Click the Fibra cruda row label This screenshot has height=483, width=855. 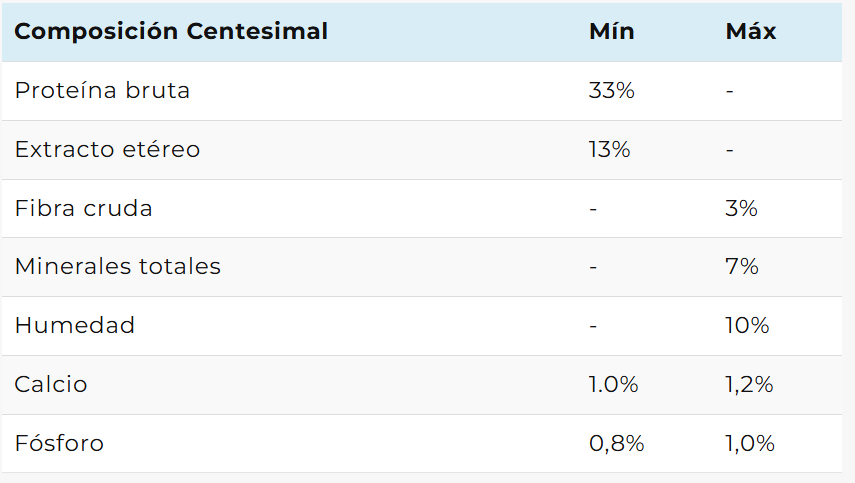[x=83, y=209]
